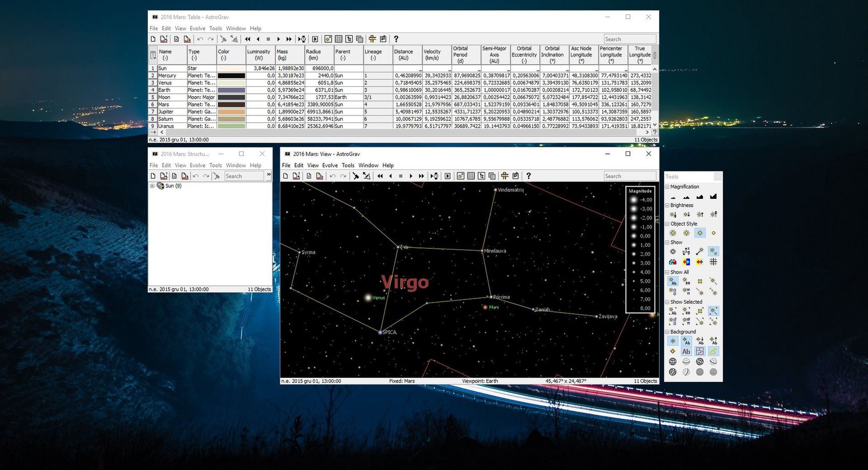This screenshot has height=470, width=868.
Task: Click the Help question mark in View toolbar
Action: 528,176
